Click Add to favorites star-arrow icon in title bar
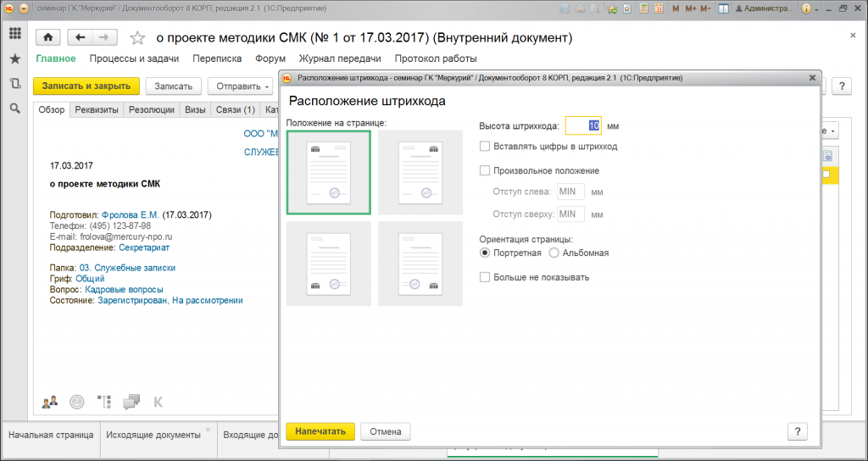 (x=612, y=8)
